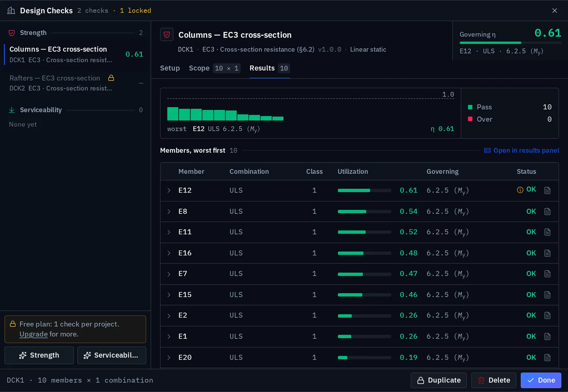Open the E1 row report document icon
Image resolution: width=568 pixels, height=392 pixels.
(547, 337)
